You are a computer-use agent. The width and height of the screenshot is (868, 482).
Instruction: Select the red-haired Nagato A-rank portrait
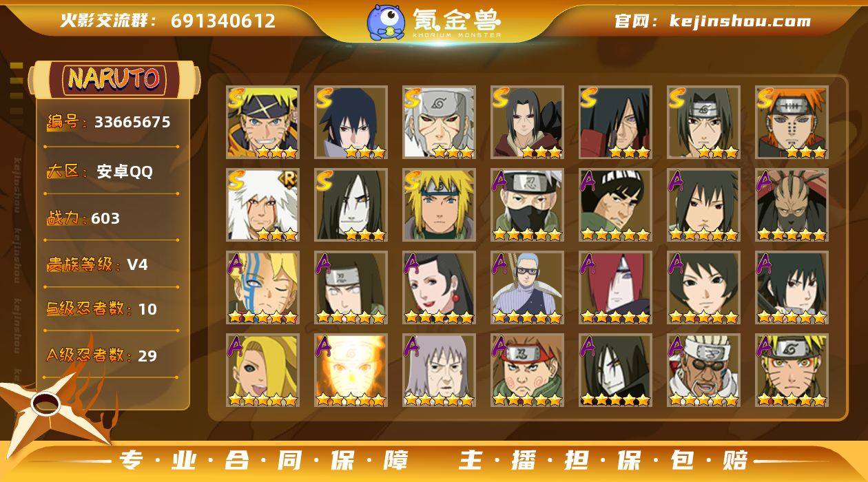(x=615, y=288)
